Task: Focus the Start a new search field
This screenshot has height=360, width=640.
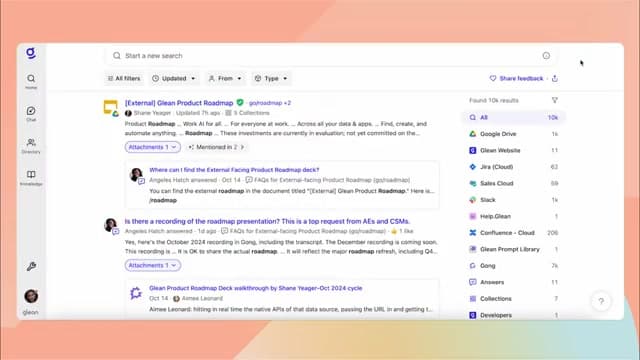Action: pyautogui.click(x=331, y=56)
